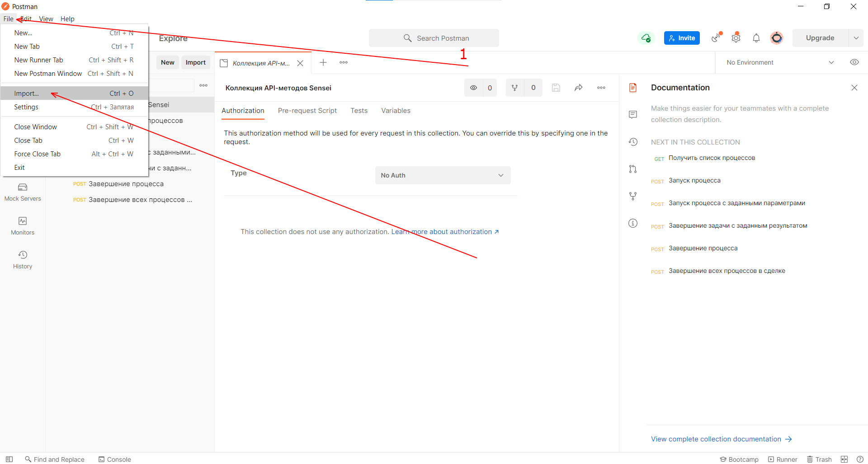The image size is (868, 464).
Task: Open Learn more about authorization link
Action: point(445,232)
